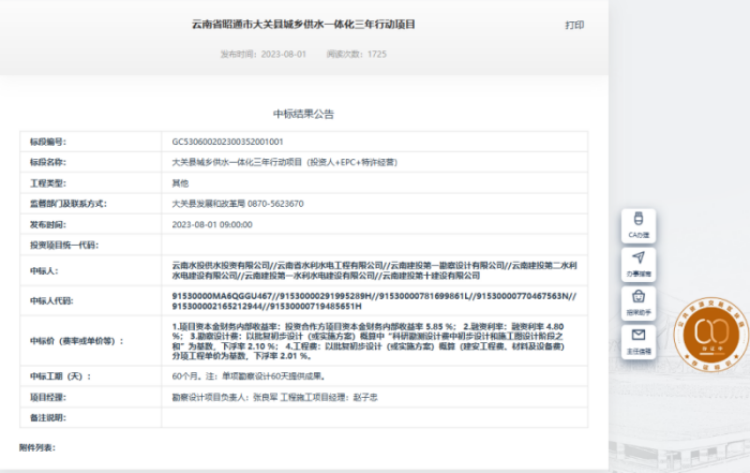Image resolution: width=750 pixels, height=473 pixels.
Task: Open the 办事指南 paper-plane icon
Action: 639,262
